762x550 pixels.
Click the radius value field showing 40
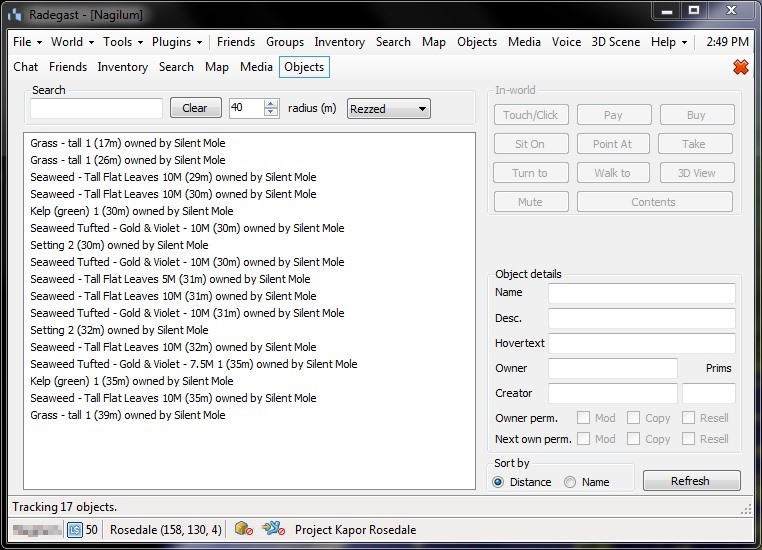pyautogui.click(x=246, y=108)
